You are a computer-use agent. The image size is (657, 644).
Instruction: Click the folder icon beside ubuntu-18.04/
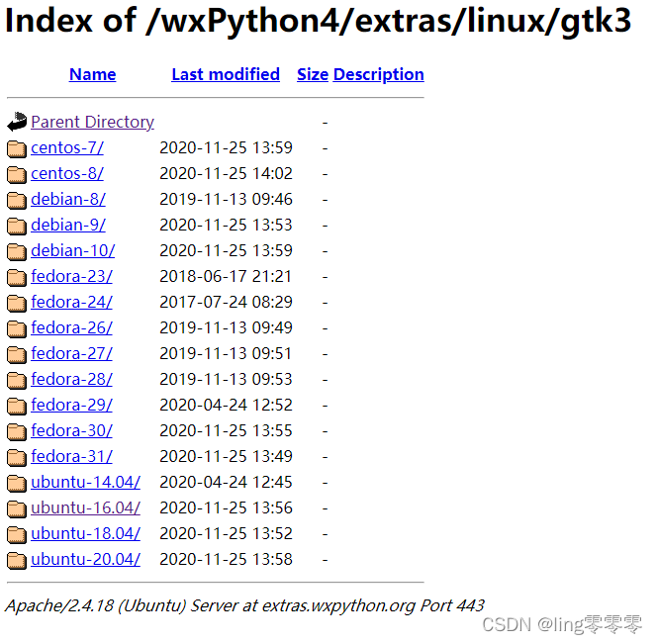(x=17, y=534)
